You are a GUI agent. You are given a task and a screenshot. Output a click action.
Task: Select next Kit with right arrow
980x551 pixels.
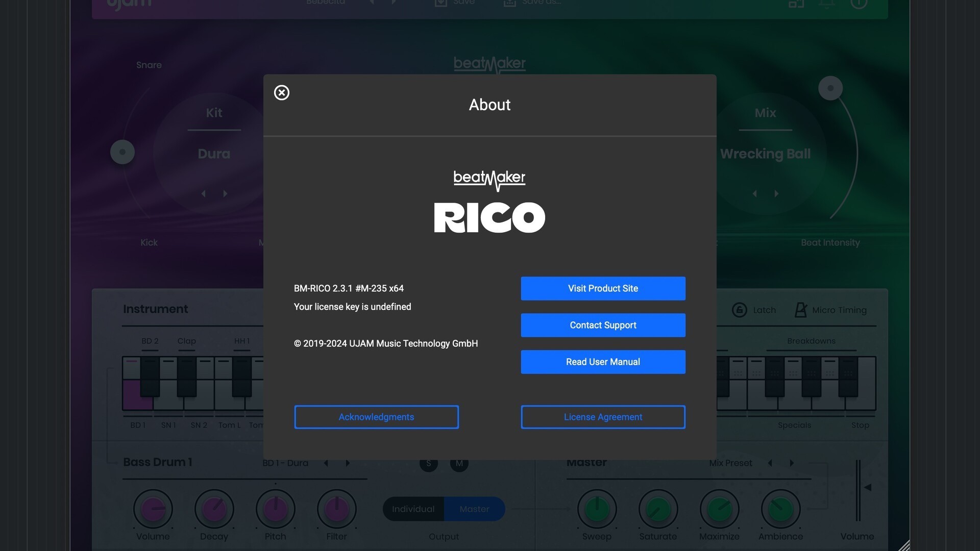[225, 193]
